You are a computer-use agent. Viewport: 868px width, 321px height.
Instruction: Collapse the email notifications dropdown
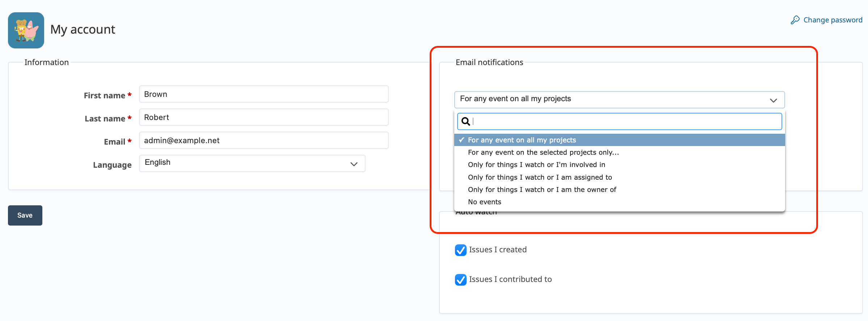619,100
